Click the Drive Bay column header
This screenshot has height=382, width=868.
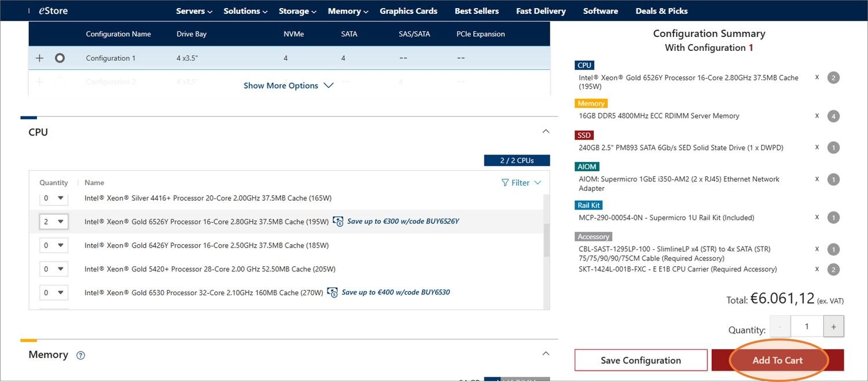coord(192,34)
